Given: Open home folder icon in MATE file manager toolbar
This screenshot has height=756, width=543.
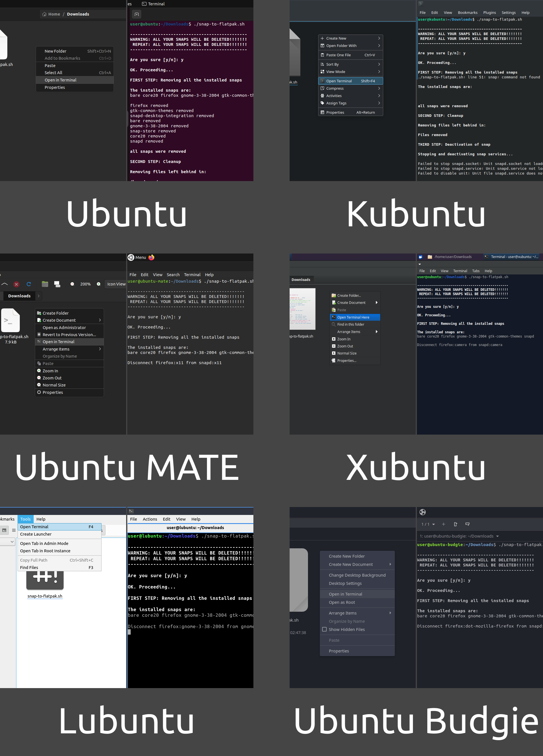Looking at the screenshot, I should 45,284.
